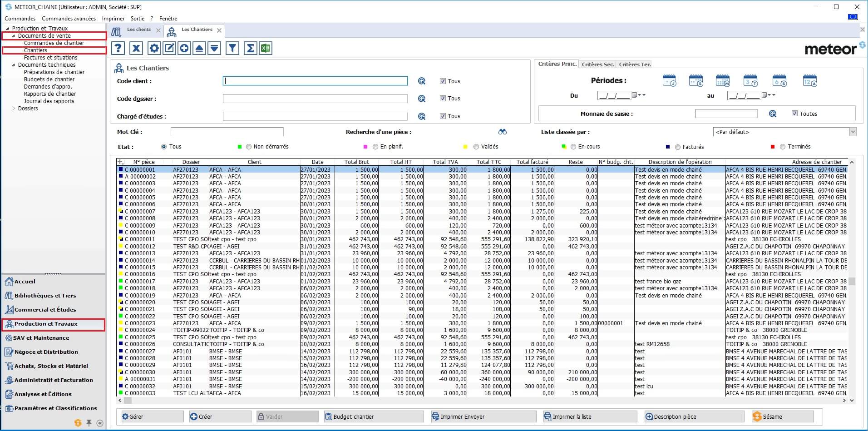
Task: Select the 3 quarter period calendar icon
Action: [750, 81]
